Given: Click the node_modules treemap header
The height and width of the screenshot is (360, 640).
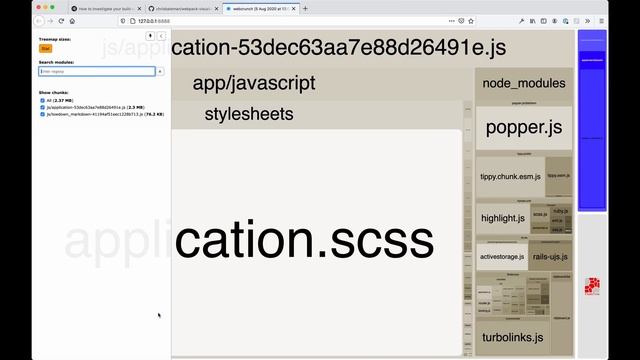Looking at the screenshot, I should click(x=524, y=83).
